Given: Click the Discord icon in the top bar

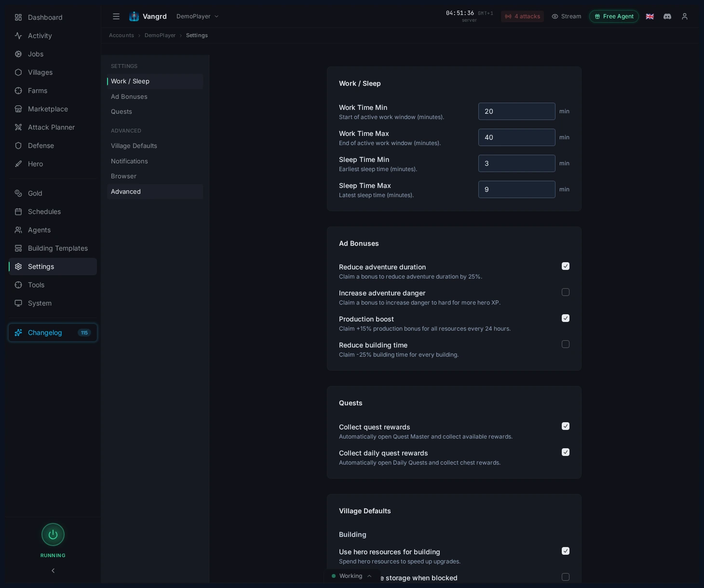Looking at the screenshot, I should tap(667, 16).
